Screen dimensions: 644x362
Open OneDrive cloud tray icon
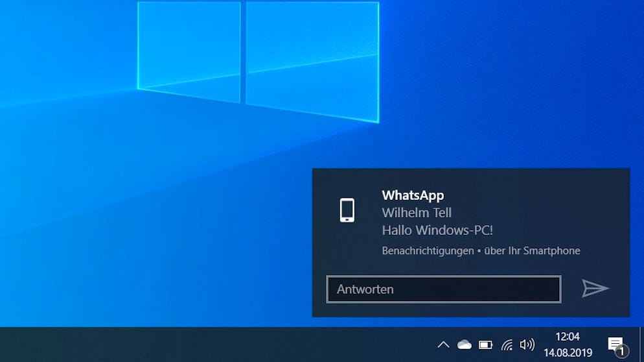(x=465, y=344)
